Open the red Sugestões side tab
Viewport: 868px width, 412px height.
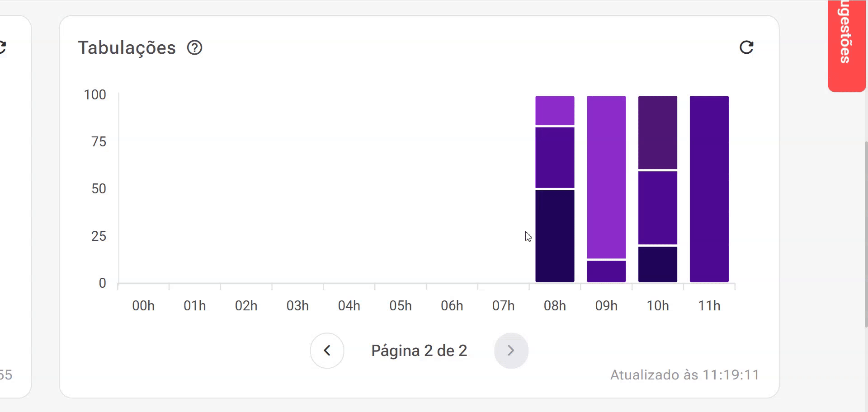pos(846,45)
